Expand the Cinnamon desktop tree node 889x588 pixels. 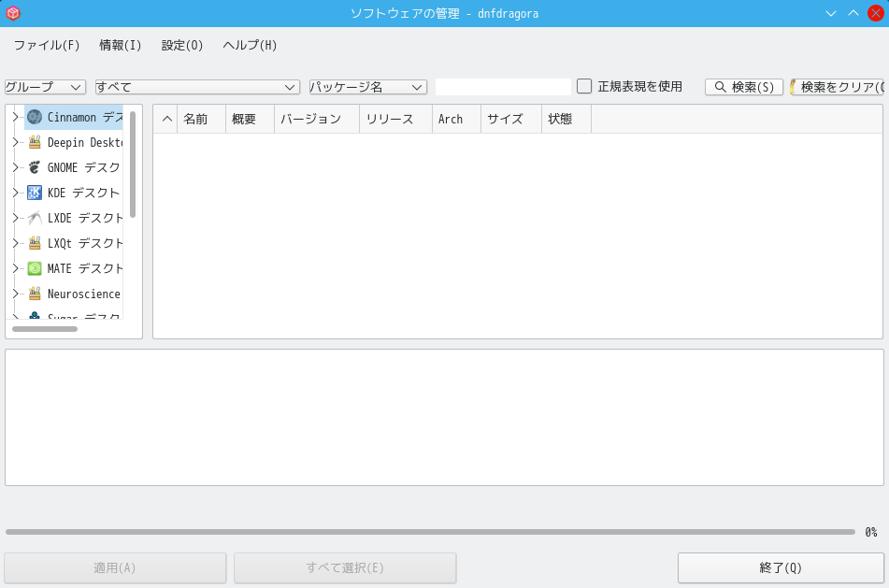16,118
